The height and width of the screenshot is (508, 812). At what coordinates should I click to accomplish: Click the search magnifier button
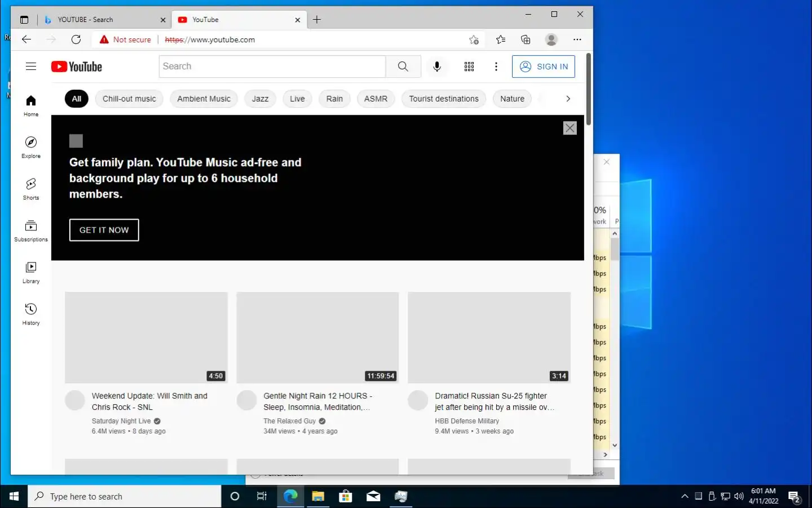click(403, 67)
